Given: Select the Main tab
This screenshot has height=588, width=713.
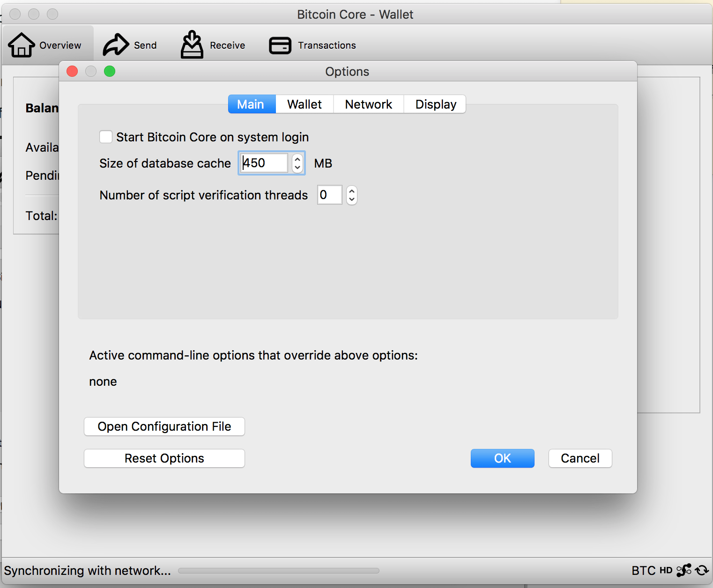Looking at the screenshot, I should pyautogui.click(x=252, y=104).
